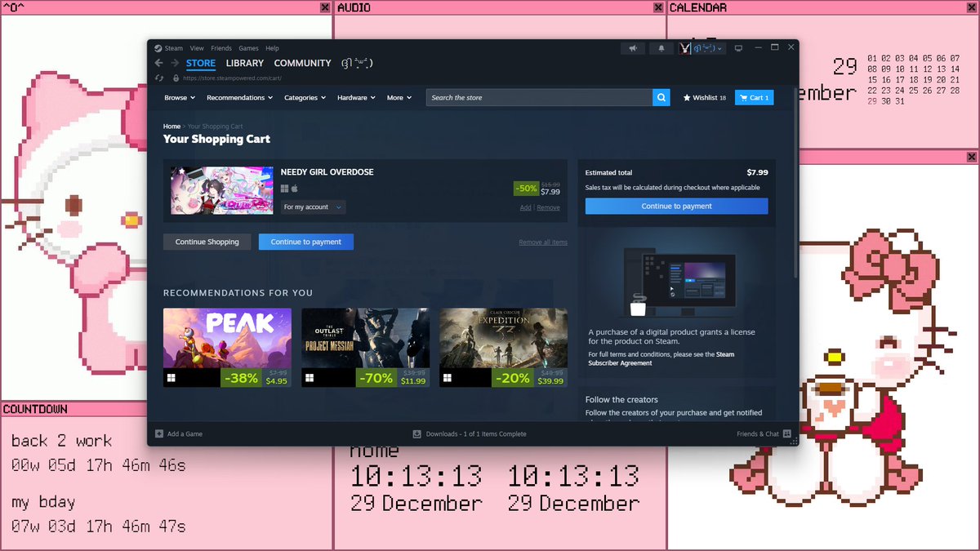Follow the Home breadcrumb link

171,127
